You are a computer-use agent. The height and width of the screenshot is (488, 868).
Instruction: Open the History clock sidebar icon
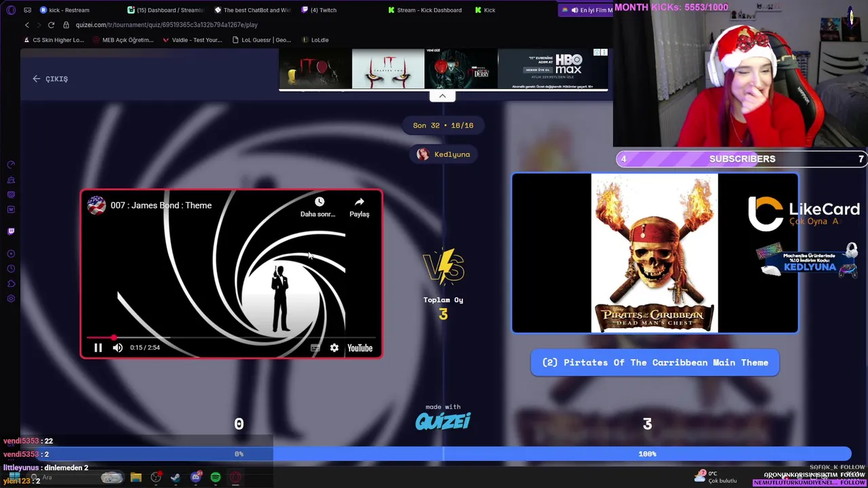click(x=11, y=269)
